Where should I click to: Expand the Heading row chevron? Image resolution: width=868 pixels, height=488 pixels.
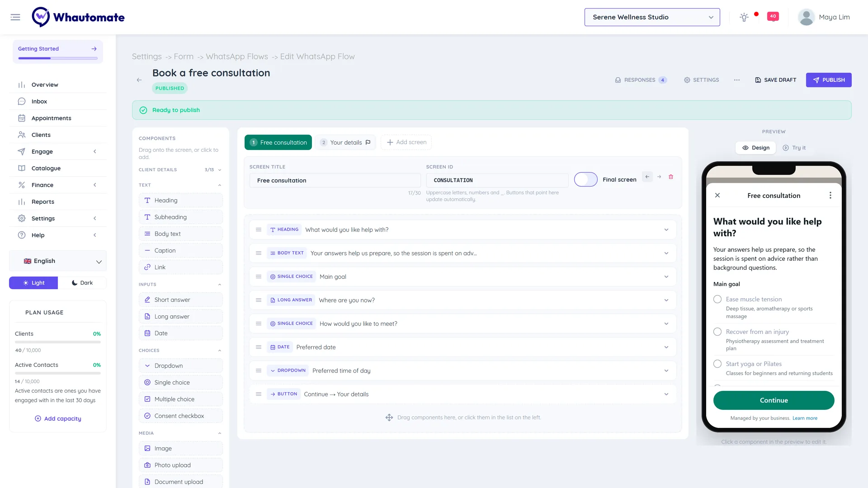666,230
